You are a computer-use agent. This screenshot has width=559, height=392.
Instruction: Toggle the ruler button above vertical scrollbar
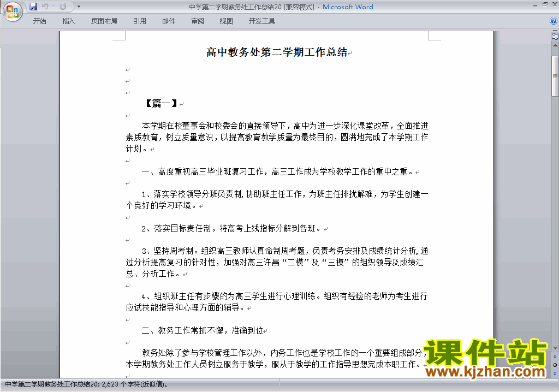tap(555, 36)
